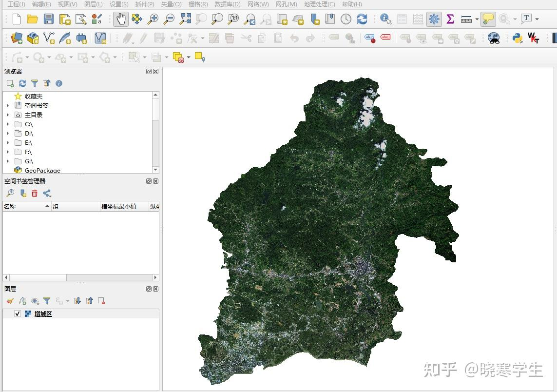Uncheck the 增城区 layer visibility checkbox
Screen dimensions: 557x392
(18, 314)
